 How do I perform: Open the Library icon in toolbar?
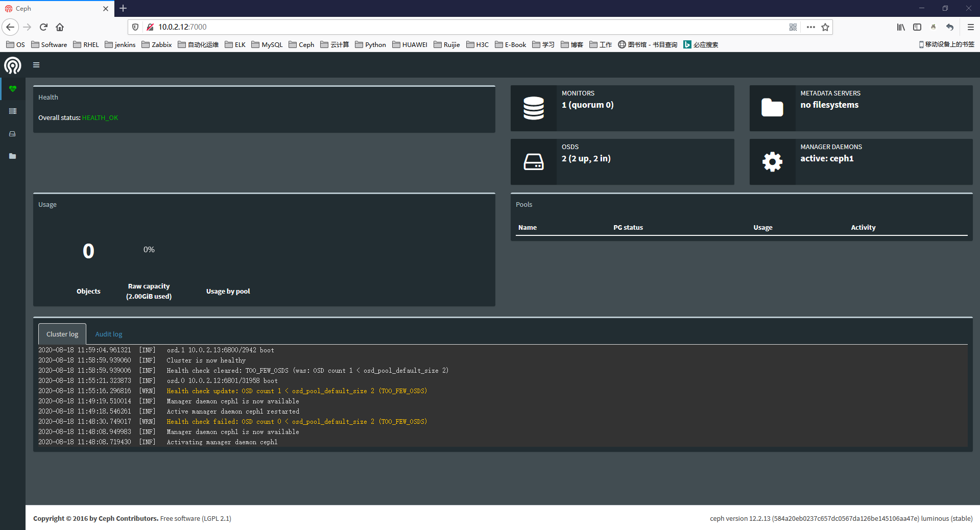click(901, 27)
